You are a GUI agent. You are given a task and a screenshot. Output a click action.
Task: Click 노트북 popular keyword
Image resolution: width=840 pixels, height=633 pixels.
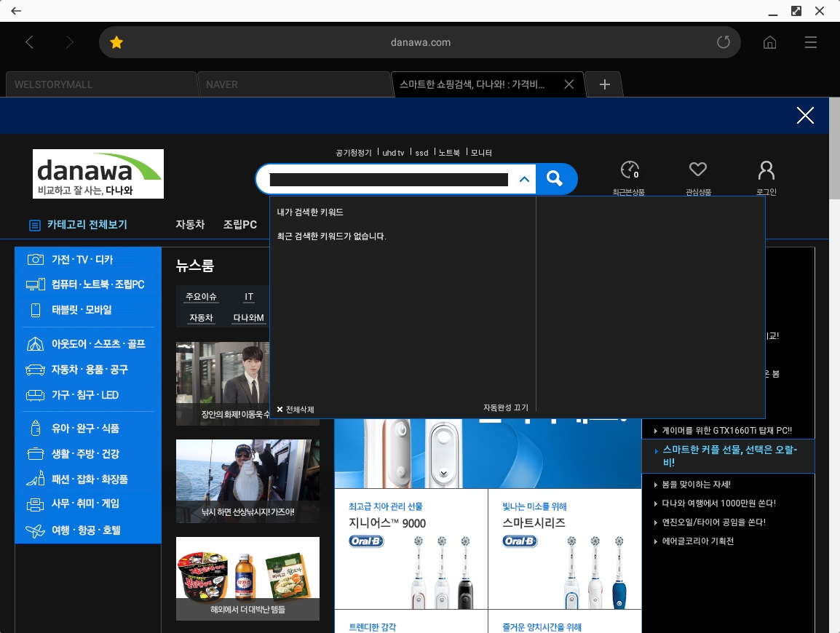pyautogui.click(x=449, y=153)
